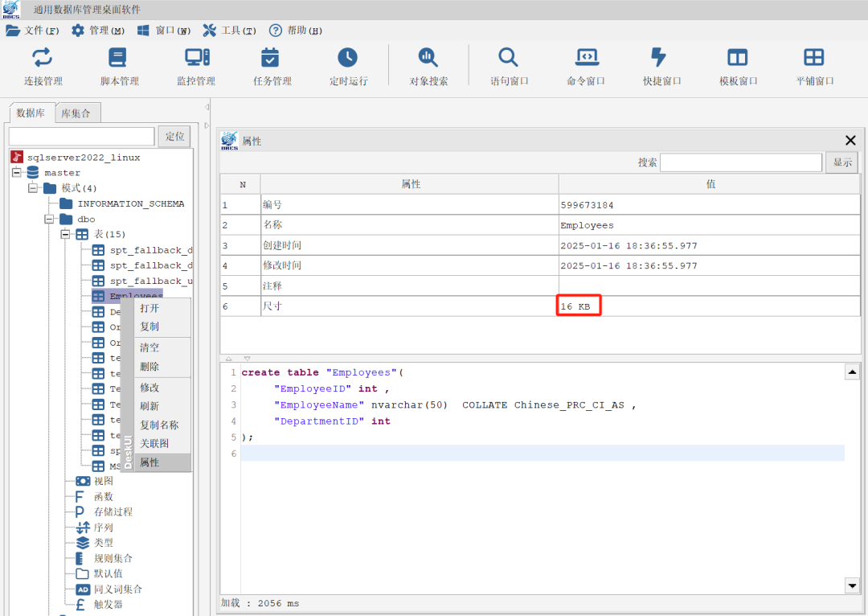Open 命令窗口 command window icon

pyautogui.click(x=586, y=58)
